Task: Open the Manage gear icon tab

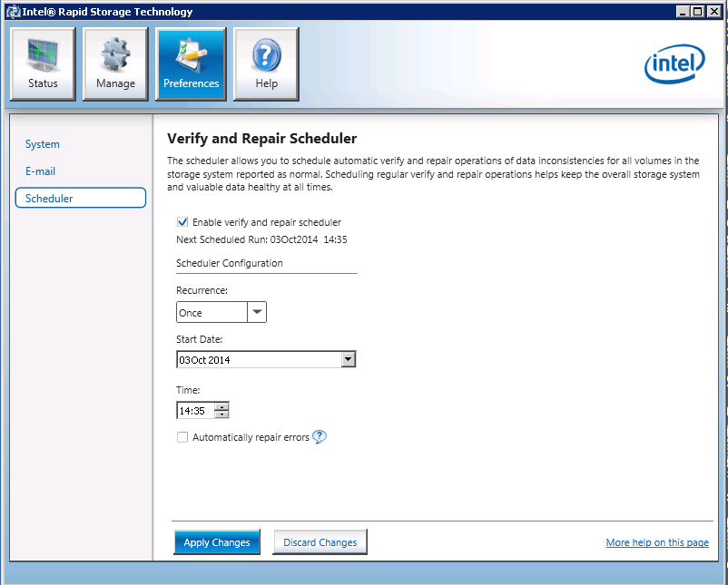Action: pyautogui.click(x=115, y=63)
